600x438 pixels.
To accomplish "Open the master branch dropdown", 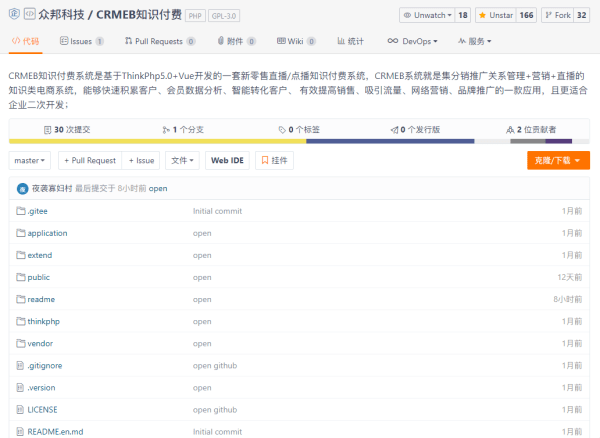I will coord(30,160).
